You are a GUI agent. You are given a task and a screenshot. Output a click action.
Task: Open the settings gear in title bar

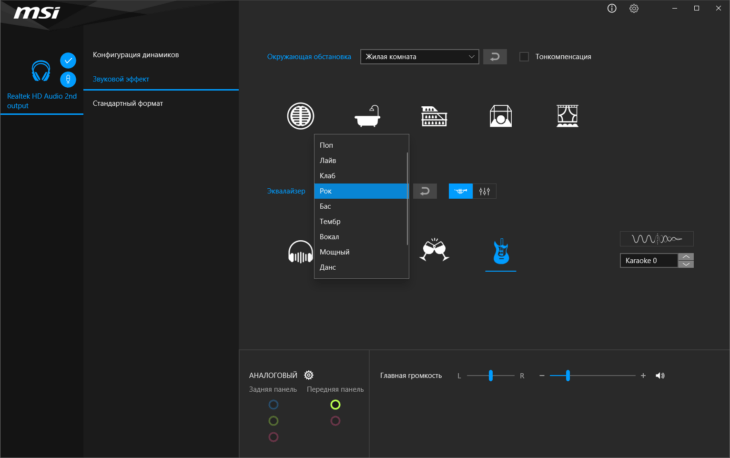(x=634, y=8)
